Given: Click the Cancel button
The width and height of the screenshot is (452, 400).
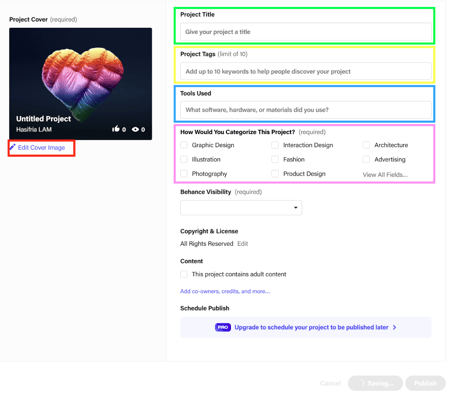Looking at the screenshot, I should pyautogui.click(x=330, y=383).
